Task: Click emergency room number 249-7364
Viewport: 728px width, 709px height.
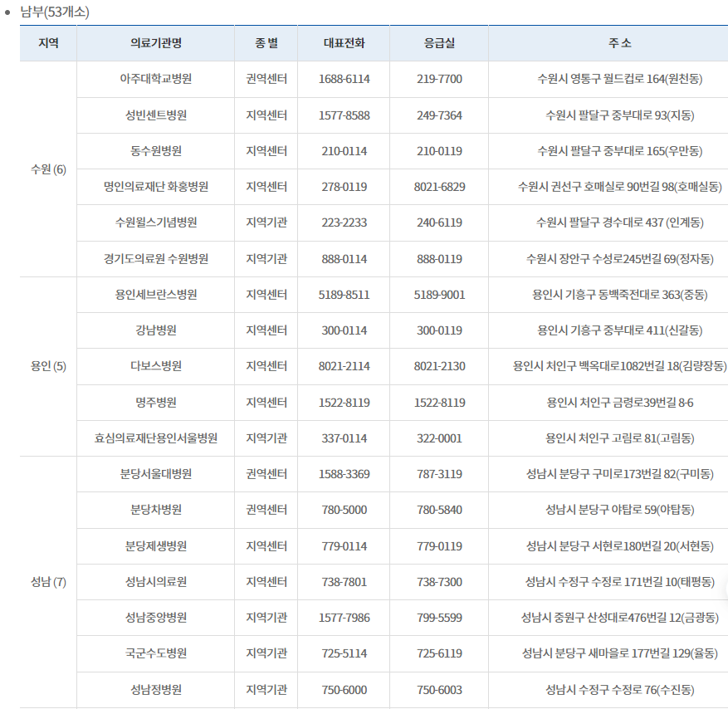Action: (x=439, y=115)
